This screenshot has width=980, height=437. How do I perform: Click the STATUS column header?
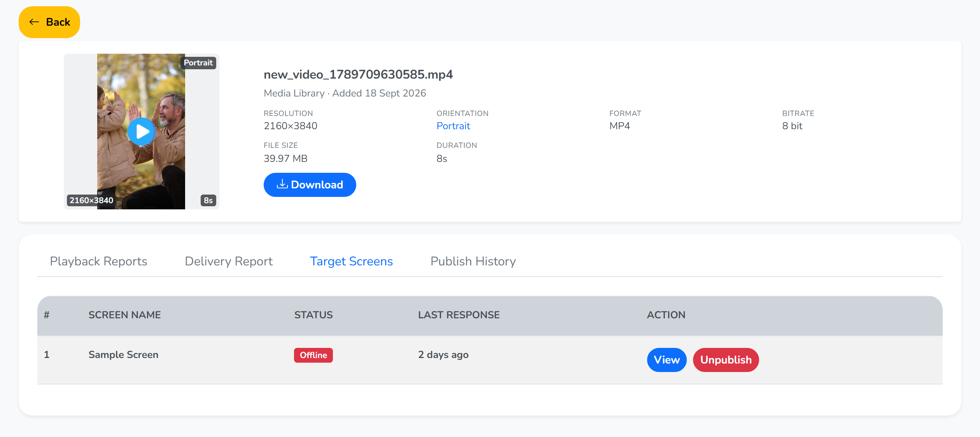pyautogui.click(x=313, y=315)
